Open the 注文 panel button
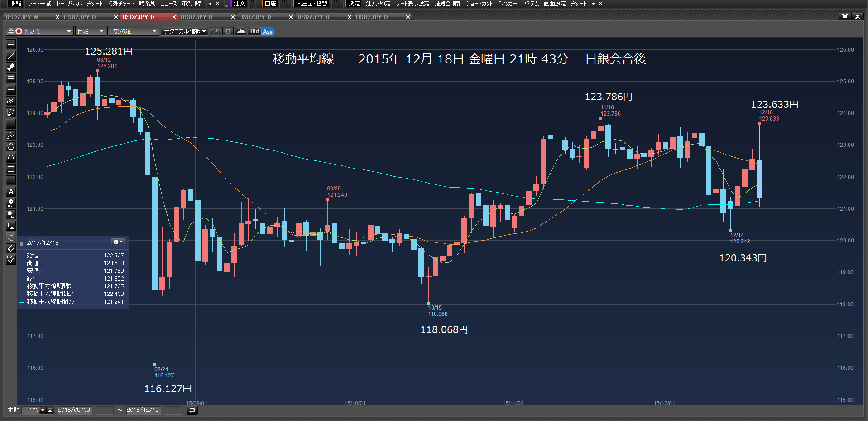868x421 pixels. (239, 4)
